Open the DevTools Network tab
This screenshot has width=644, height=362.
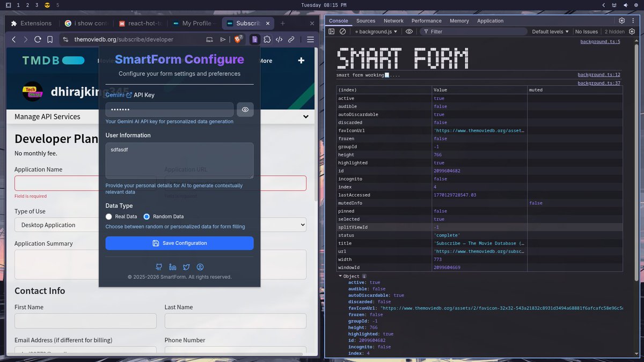(x=393, y=20)
